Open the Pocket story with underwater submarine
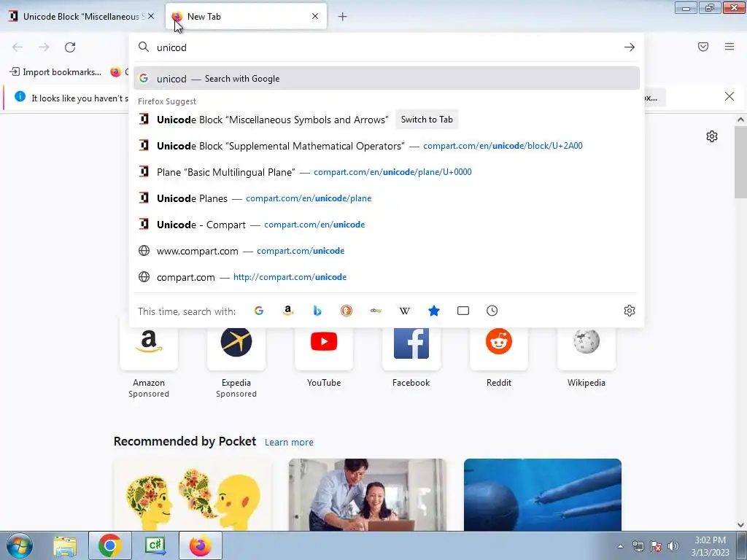747x560 pixels. coord(543,495)
